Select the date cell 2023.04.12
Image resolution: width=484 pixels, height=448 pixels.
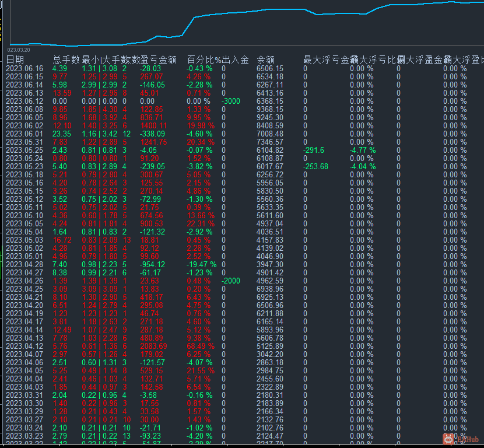click(x=24, y=346)
